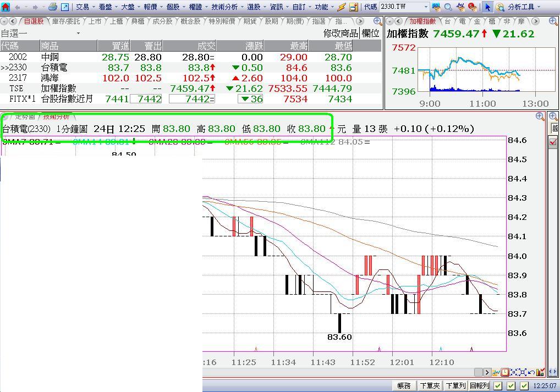Print using the printer icon

coord(53,7)
